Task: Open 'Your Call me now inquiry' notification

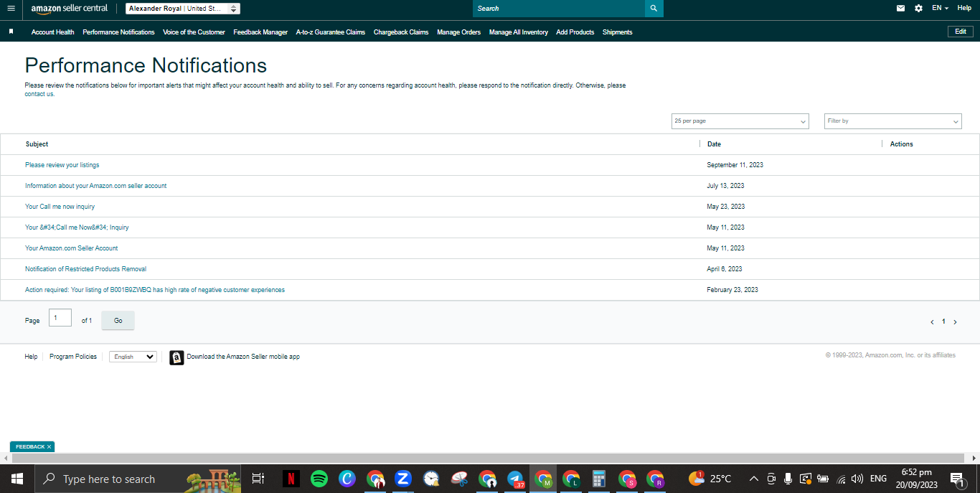Action: coord(60,207)
